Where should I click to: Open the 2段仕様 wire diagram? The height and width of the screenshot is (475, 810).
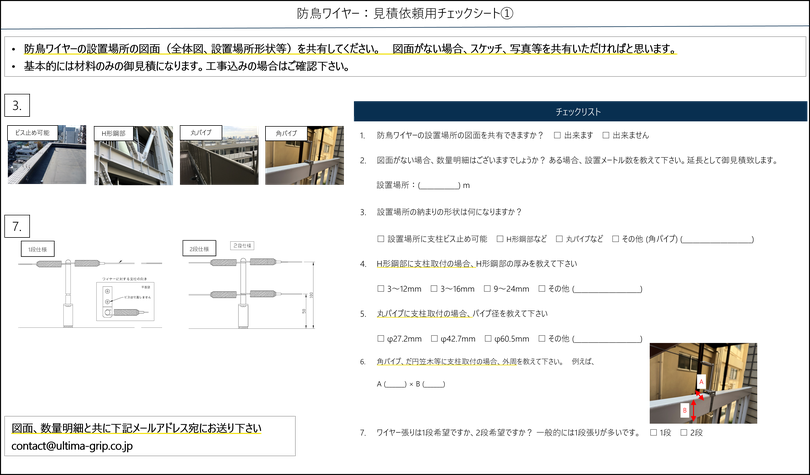pyautogui.click(x=252, y=292)
